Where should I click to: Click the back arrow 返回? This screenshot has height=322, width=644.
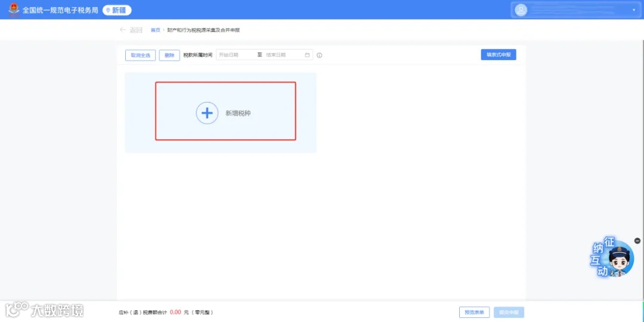coord(131,30)
